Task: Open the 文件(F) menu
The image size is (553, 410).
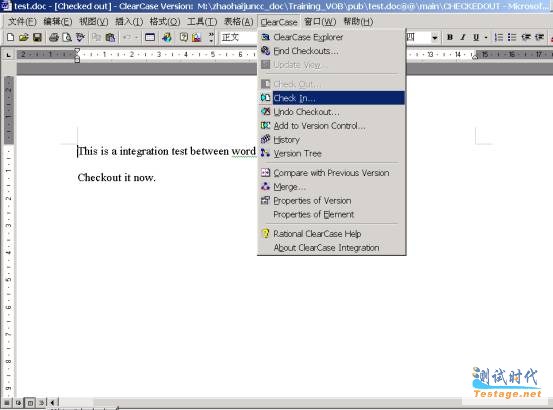Action: (x=22, y=22)
